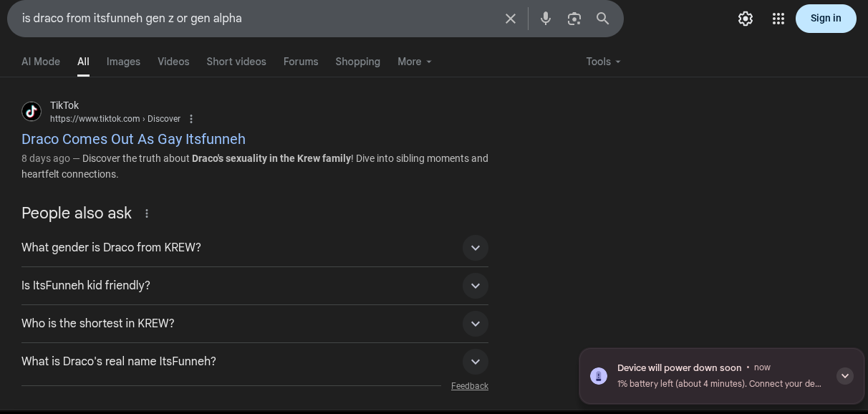Image resolution: width=868 pixels, height=414 pixels.
Task: Click the battery warning notification icon
Action: click(x=599, y=376)
